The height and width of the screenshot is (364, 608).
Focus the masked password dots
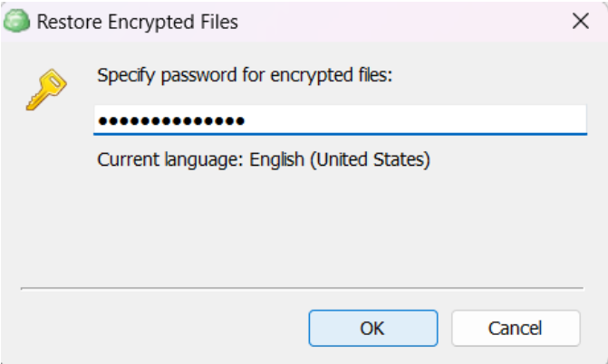(171, 120)
